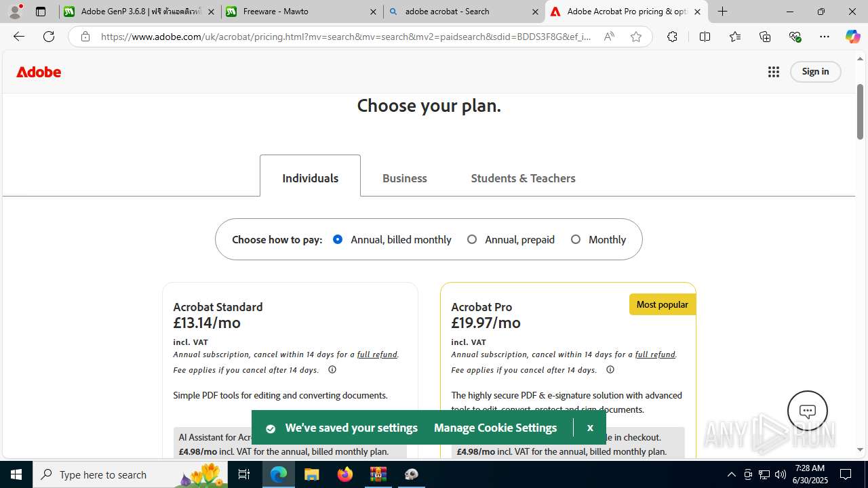Switch to Freeware - Mawto tab
The image size is (868, 488).
click(x=302, y=12)
